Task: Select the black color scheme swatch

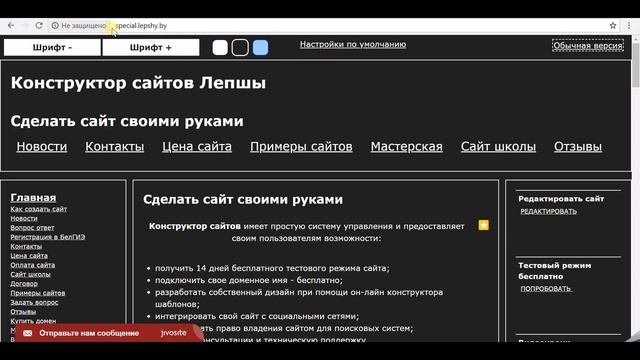Action: (240, 47)
